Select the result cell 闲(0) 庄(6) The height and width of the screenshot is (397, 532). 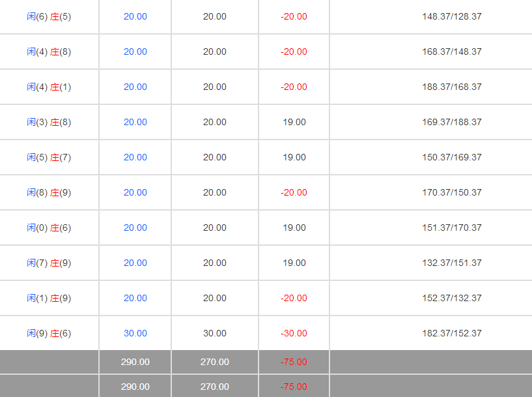(49, 228)
